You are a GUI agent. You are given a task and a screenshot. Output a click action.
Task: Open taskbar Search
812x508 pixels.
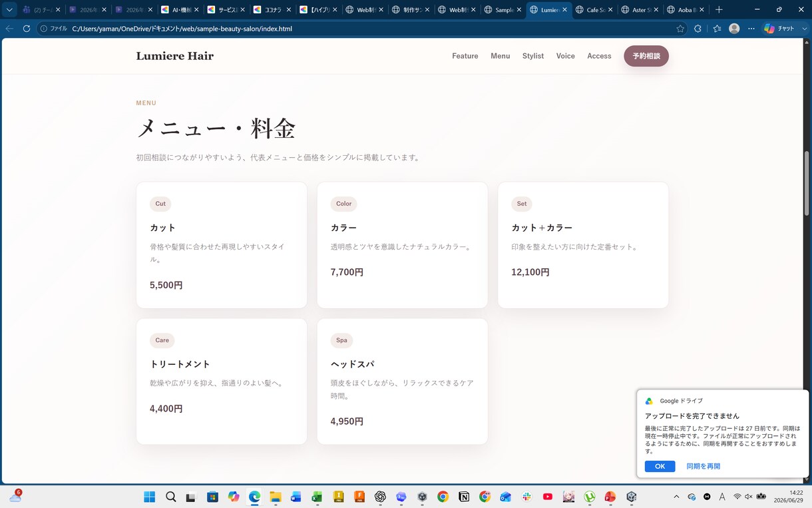pos(171,497)
